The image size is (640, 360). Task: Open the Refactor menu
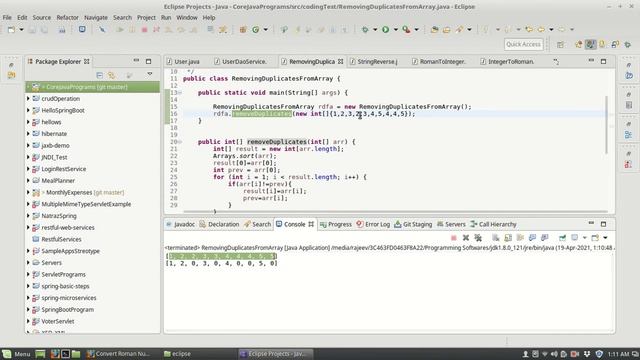point(67,18)
